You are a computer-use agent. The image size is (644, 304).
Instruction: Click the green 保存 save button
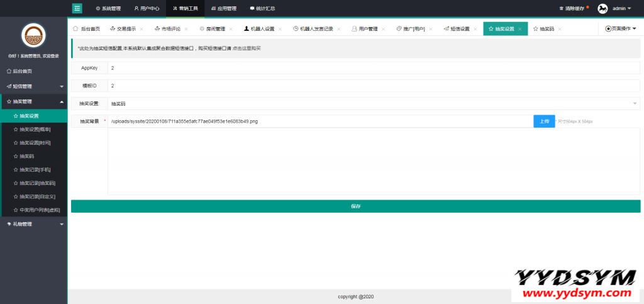355,206
